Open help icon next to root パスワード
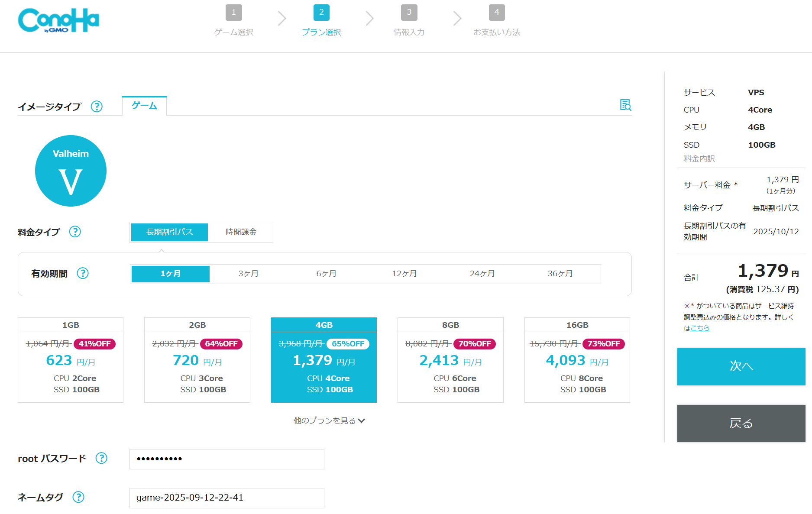 pos(101,458)
